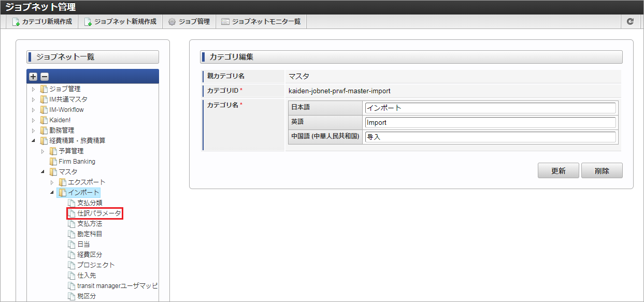Expand the IM-Workflow tree node arrow
The image size is (644, 302).
(34, 110)
